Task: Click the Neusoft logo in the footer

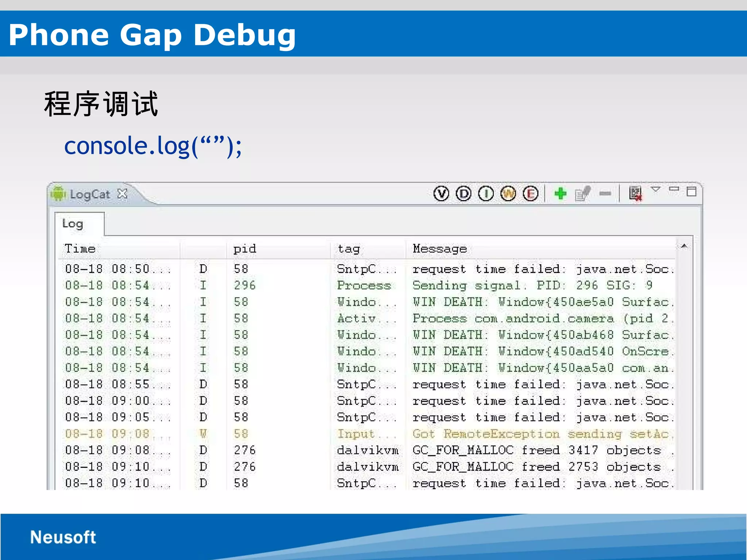Action: tap(63, 537)
